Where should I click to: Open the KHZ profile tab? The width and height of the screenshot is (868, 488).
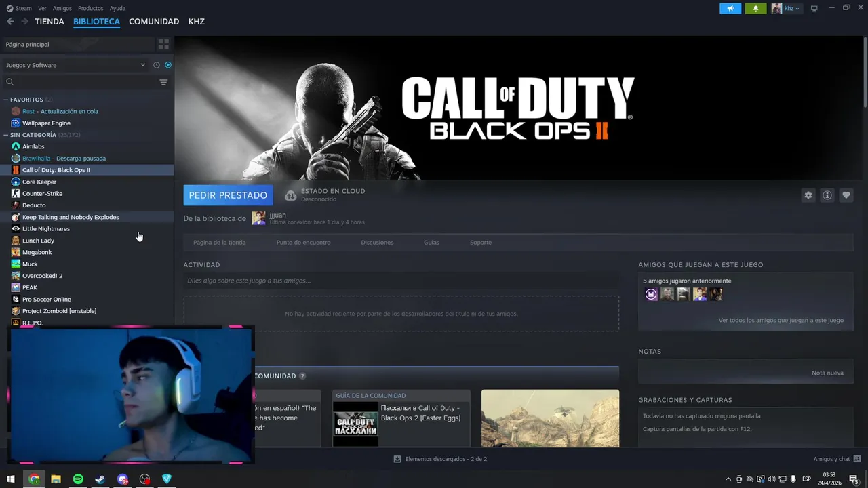[196, 22]
